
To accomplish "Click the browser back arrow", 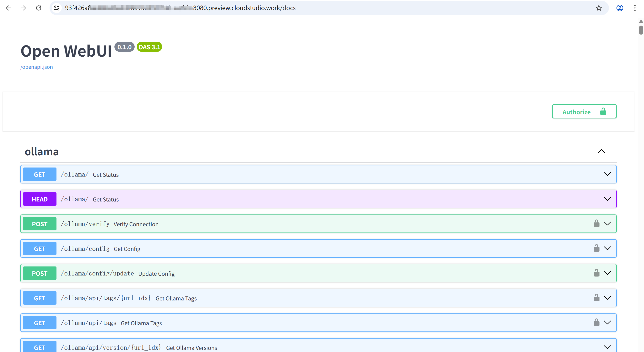I will pos(8,8).
